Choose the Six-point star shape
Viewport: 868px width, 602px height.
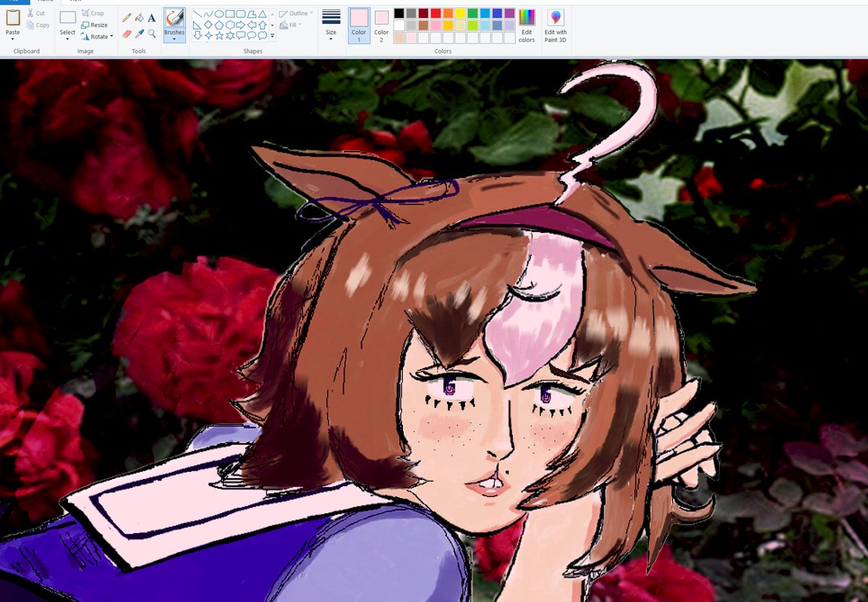point(230,35)
